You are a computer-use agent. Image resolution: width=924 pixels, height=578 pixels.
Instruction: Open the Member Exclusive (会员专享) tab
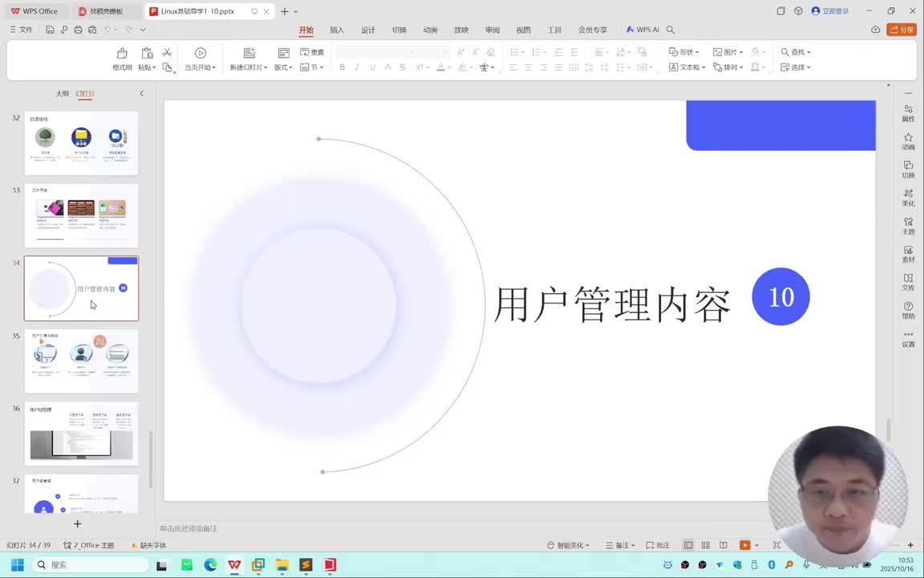point(592,30)
